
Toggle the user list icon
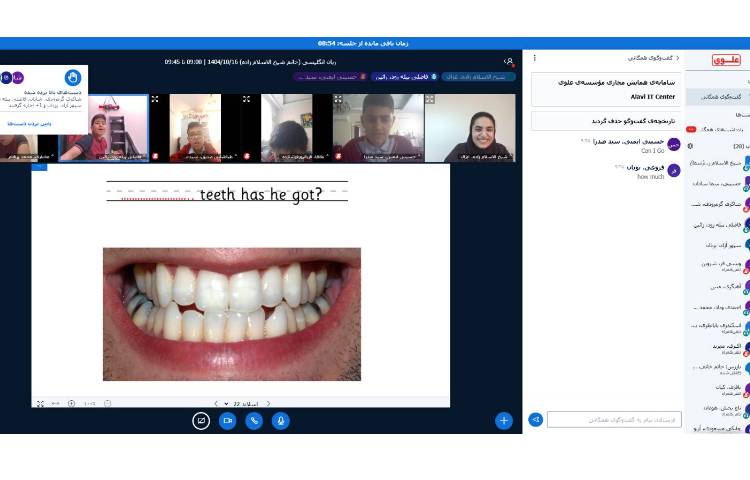click(509, 62)
